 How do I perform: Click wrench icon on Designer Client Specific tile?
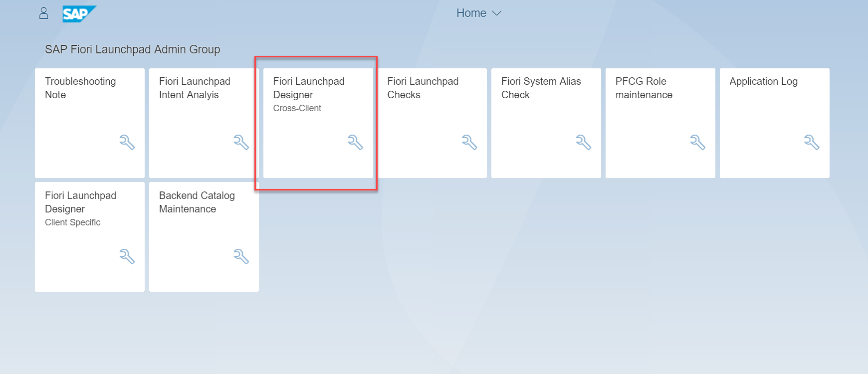(x=127, y=256)
